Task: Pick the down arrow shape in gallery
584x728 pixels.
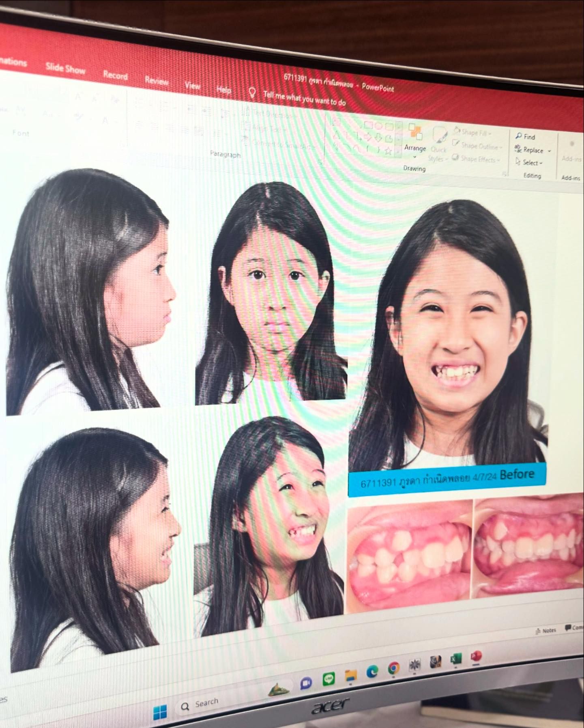Action: pos(378,138)
